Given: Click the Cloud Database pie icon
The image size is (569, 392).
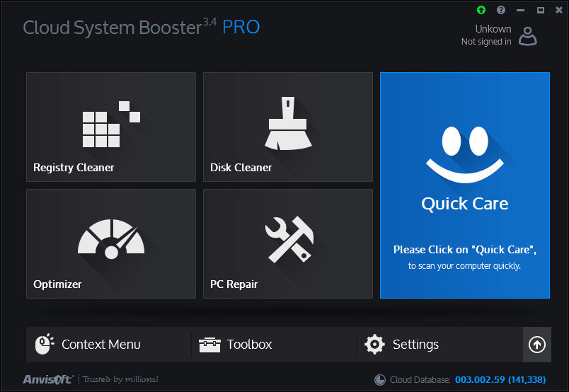Looking at the screenshot, I should (x=379, y=380).
